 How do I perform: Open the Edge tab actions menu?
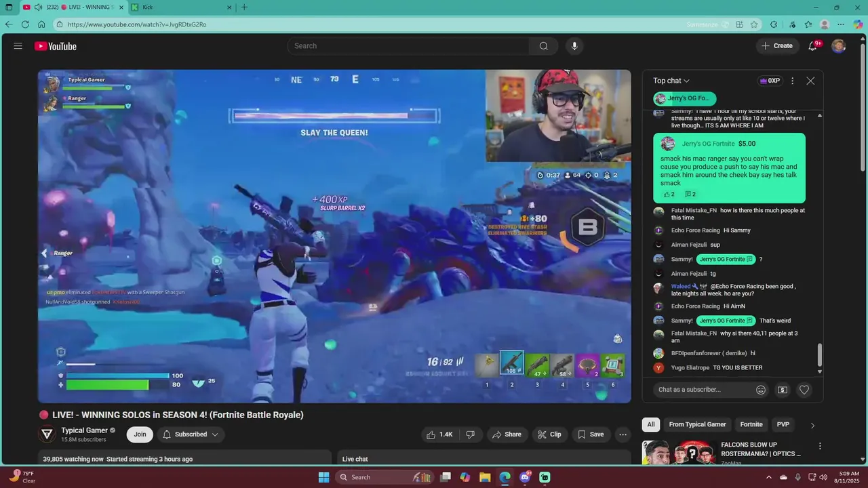pyautogui.click(x=9, y=7)
